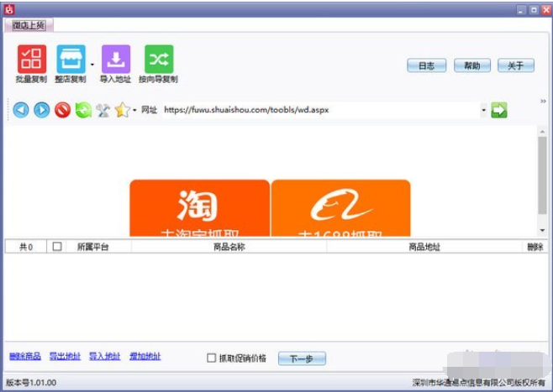Minimize the window
Screen dimensions: 553x392
[521, 10]
